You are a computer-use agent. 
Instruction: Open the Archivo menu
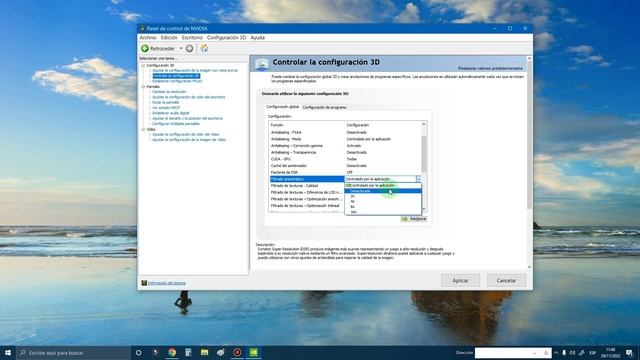pos(148,38)
